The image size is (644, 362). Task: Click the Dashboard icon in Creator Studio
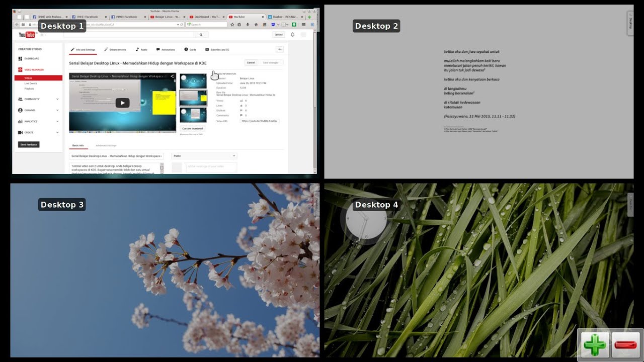click(x=20, y=59)
